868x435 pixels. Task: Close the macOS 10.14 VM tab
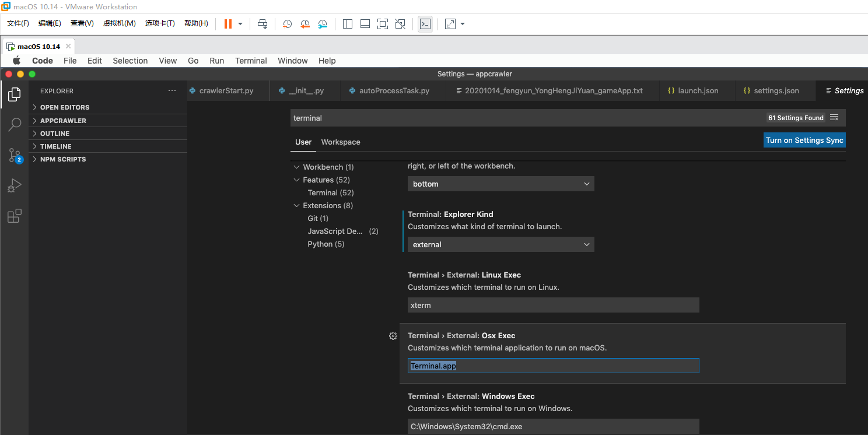(x=68, y=46)
